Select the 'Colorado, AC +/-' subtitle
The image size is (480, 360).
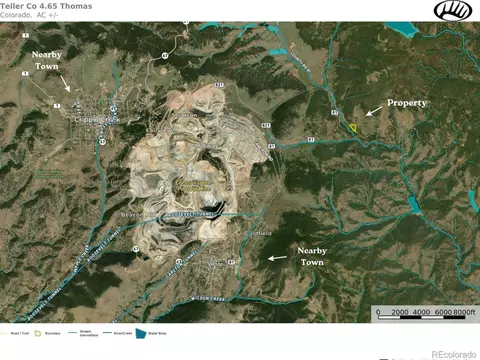click(x=29, y=15)
